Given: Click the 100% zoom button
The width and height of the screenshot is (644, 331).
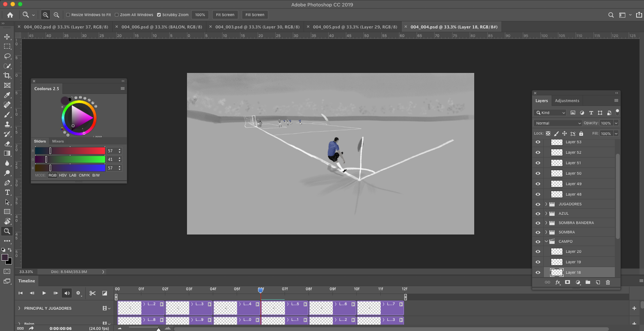Looking at the screenshot, I should pyautogui.click(x=200, y=15).
